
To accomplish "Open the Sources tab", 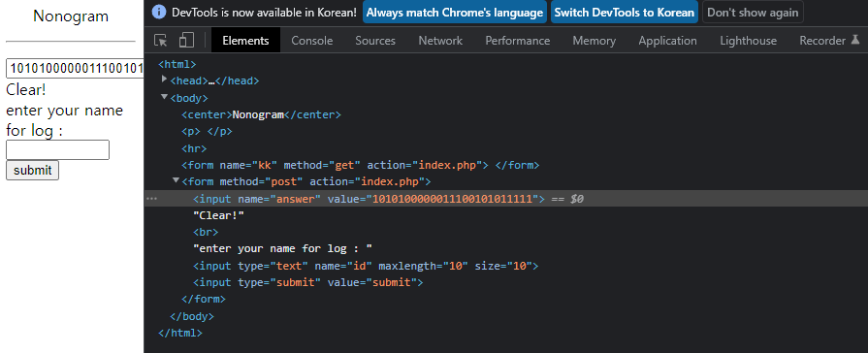I will click(375, 41).
